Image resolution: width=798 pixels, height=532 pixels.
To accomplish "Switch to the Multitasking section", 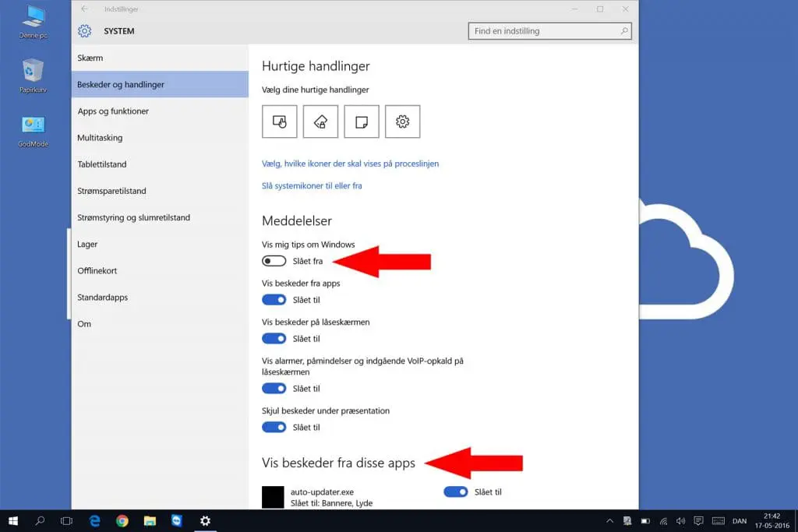I will [101, 137].
